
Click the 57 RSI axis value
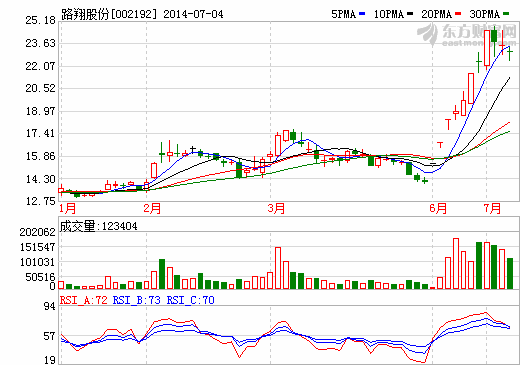pos(49,336)
